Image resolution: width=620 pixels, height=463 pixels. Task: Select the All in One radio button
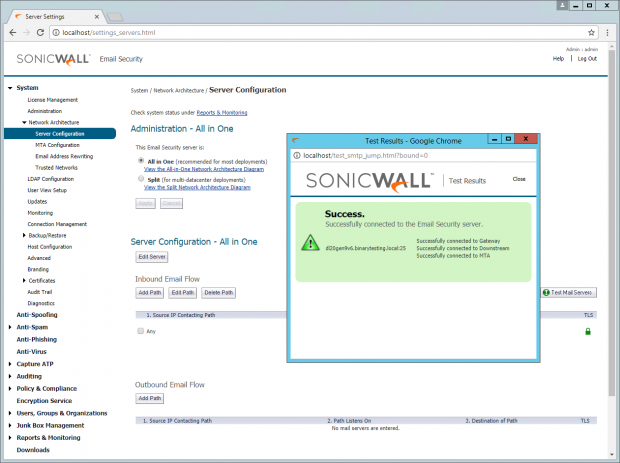point(141,161)
